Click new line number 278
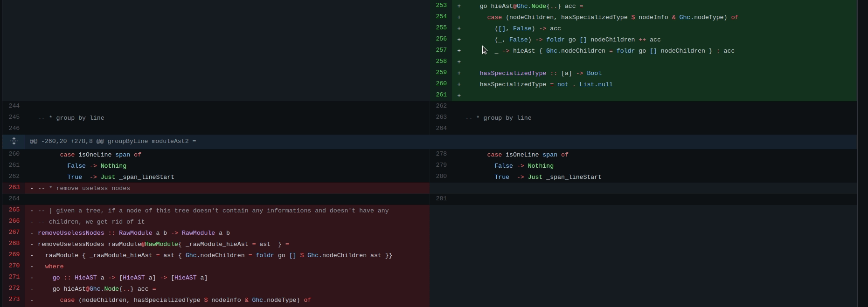The image size is (868, 307). pos(441,154)
